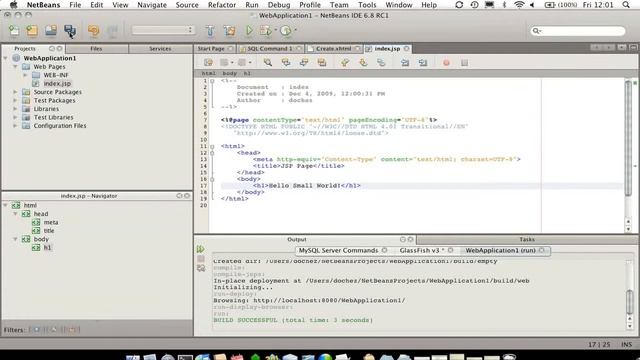The height and width of the screenshot is (360, 640).
Task: Click the Debug Main Project icon
Action: pyautogui.click(x=266, y=31)
